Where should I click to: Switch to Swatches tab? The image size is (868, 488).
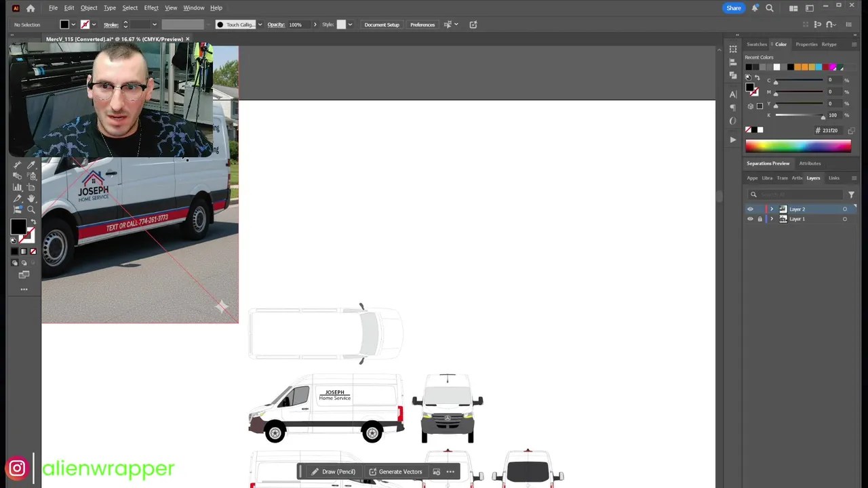pyautogui.click(x=757, y=44)
